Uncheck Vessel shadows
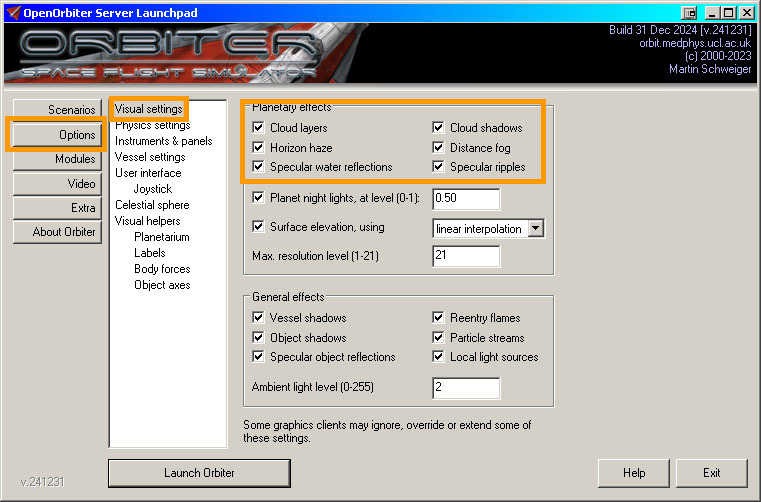 click(x=258, y=318)
